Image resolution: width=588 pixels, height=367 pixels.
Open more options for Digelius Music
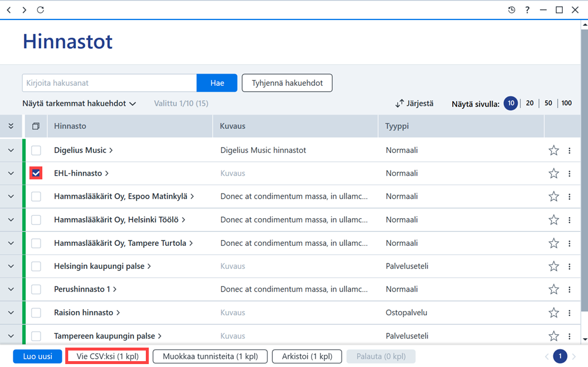click(x=569, y=151)
